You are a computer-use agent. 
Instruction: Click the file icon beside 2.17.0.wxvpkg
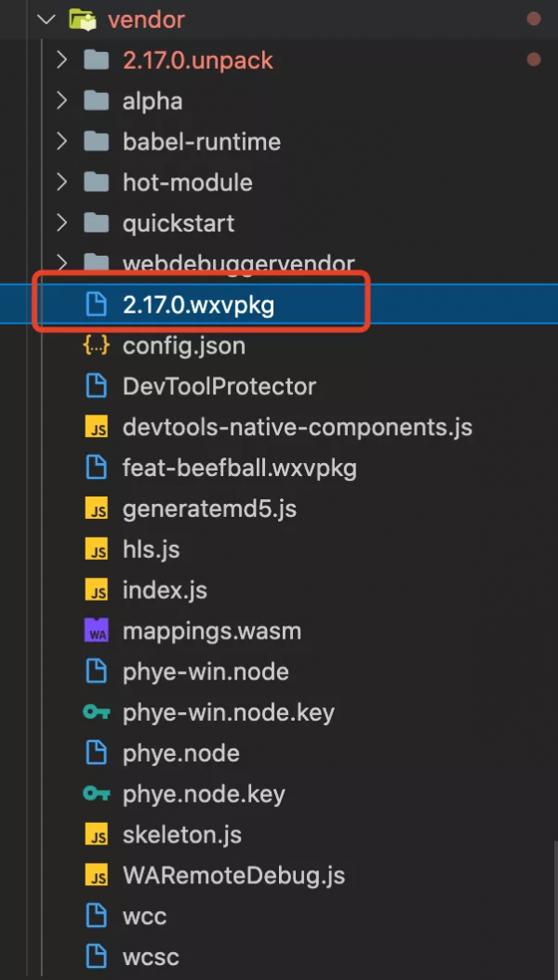96,305
